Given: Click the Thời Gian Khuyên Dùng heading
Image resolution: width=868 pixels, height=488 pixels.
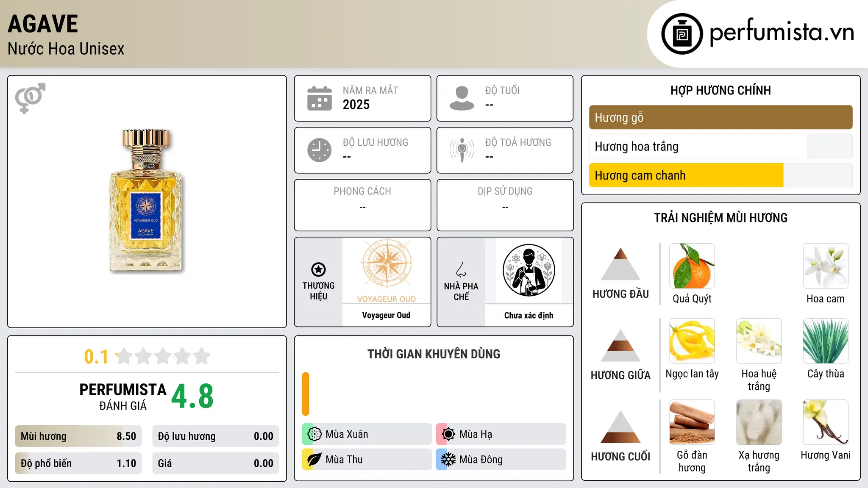Looking at the screenshot, I should pos(434,354).
